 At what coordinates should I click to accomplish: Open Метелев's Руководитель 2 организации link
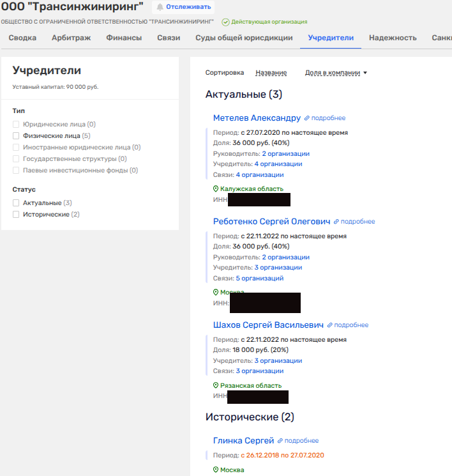(285, 153)
